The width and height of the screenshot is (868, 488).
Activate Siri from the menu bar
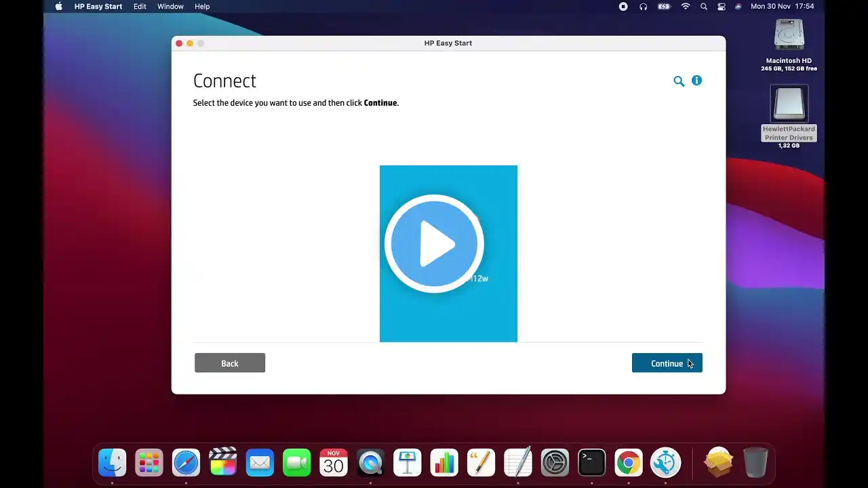click(x=738, y=7)
